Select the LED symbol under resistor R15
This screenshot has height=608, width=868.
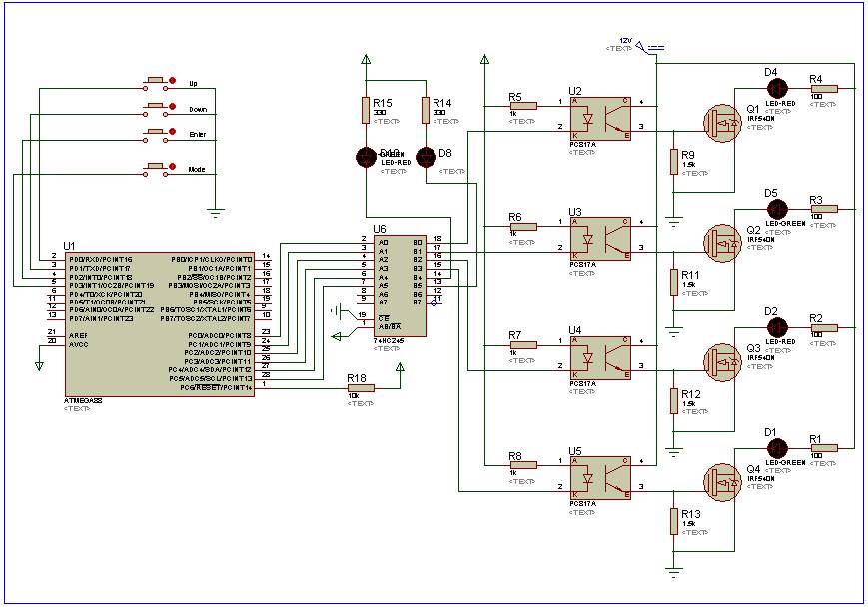coord(366,157)
